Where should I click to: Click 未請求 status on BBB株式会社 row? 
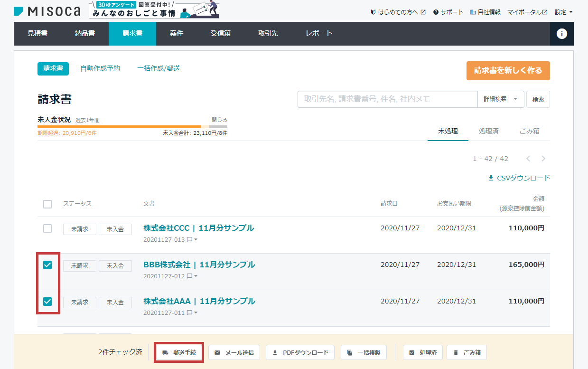[80, 266]
